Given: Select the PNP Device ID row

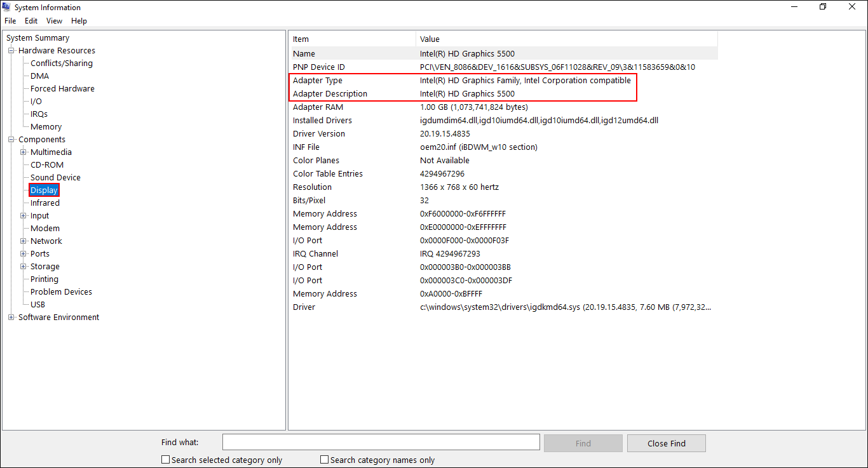Looking at the screenshot, I should pos(504,67).
